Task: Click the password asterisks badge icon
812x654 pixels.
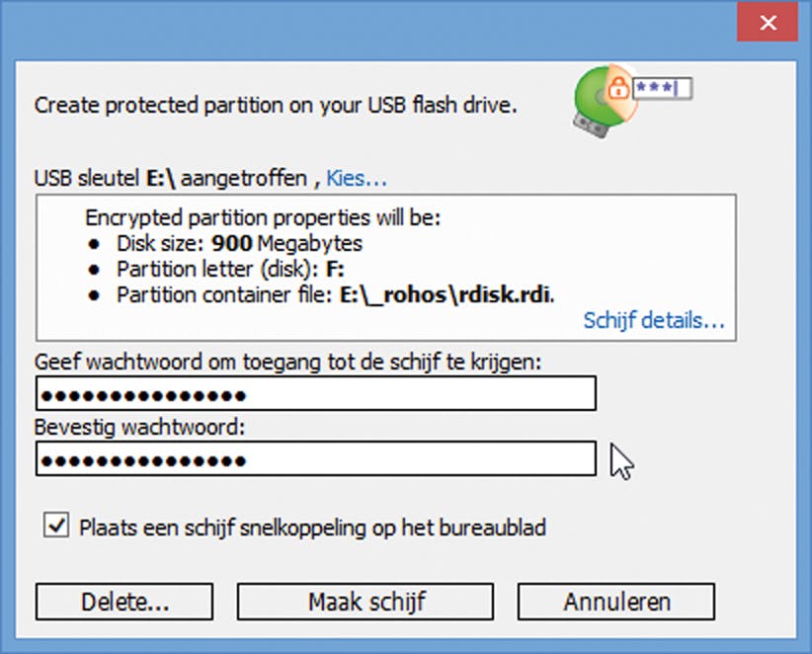Action: [x=661, y=89]
